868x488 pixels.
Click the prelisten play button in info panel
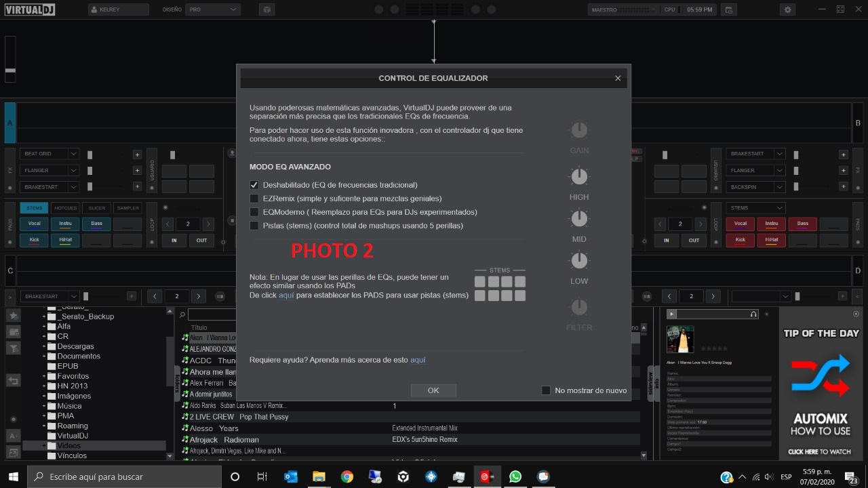671,314
